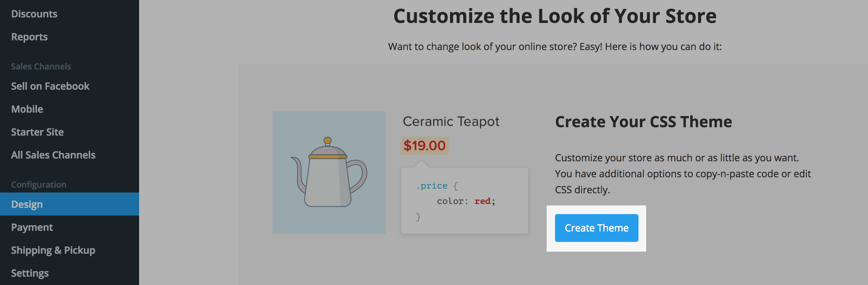Open Shipping & Pickup settings

coord(53,250)
